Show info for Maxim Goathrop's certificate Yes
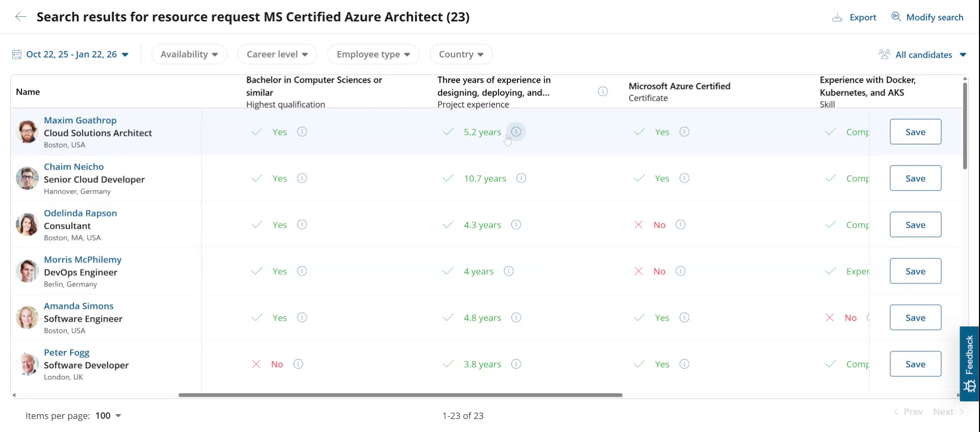 [684, 132]
